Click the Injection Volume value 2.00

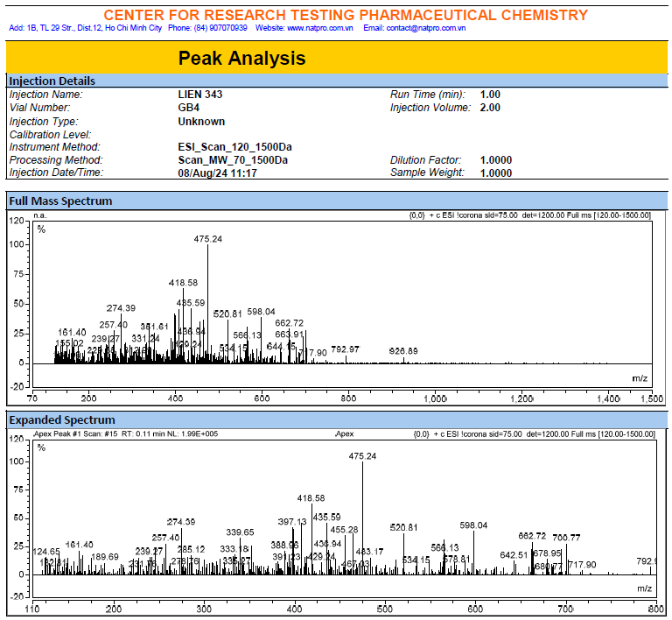point(490,108)
